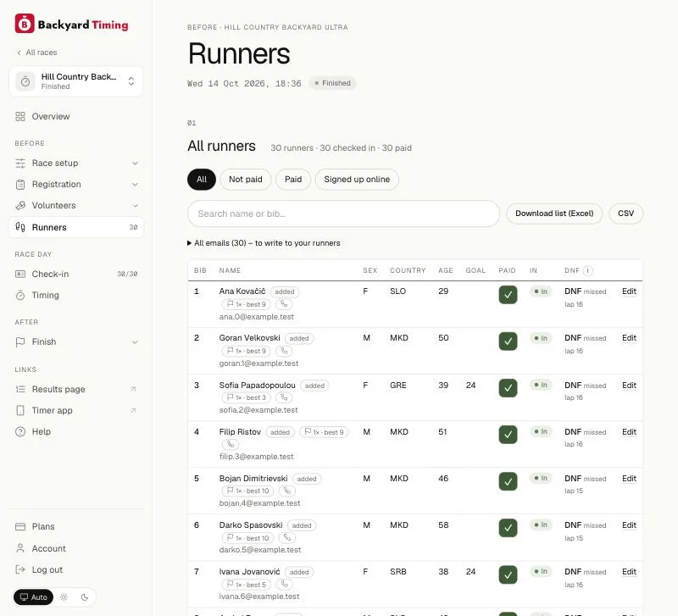Click the Timing stopwatch icon

point(20,295)
